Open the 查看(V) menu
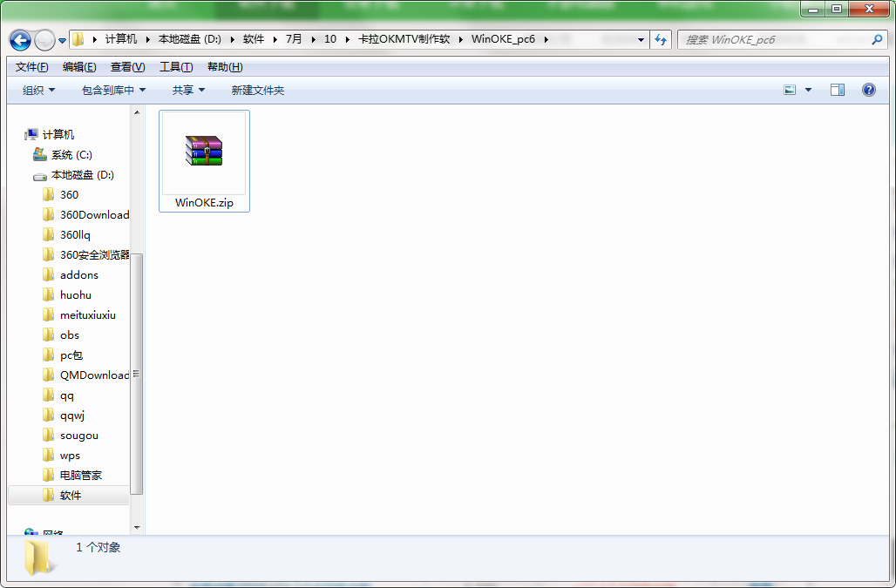Screen dimensions: 896x588 point(127,67)
